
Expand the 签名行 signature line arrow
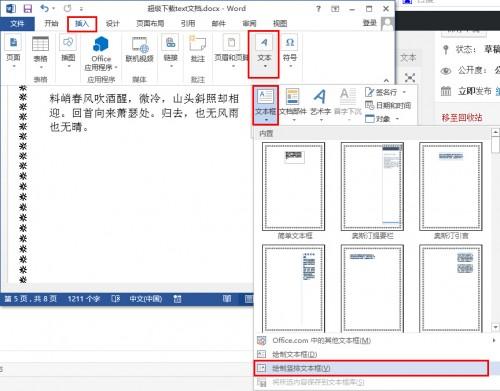404,92
